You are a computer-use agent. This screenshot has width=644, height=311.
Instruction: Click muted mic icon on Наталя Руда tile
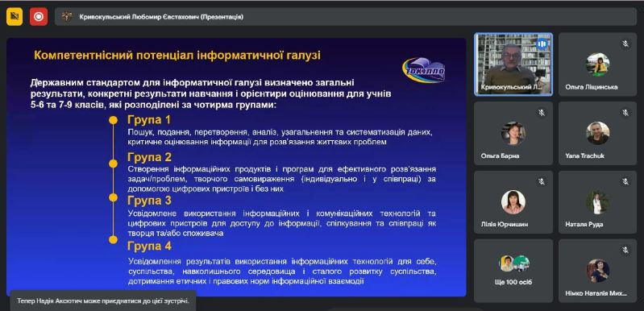625,181
